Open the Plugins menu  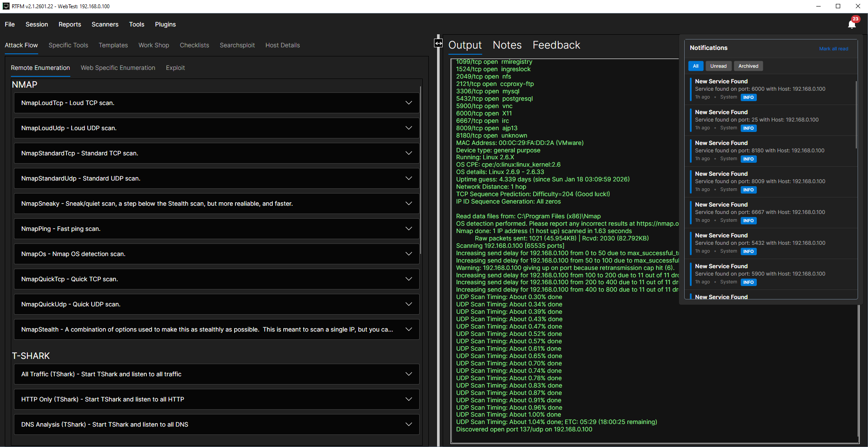[x=165, y=24]
